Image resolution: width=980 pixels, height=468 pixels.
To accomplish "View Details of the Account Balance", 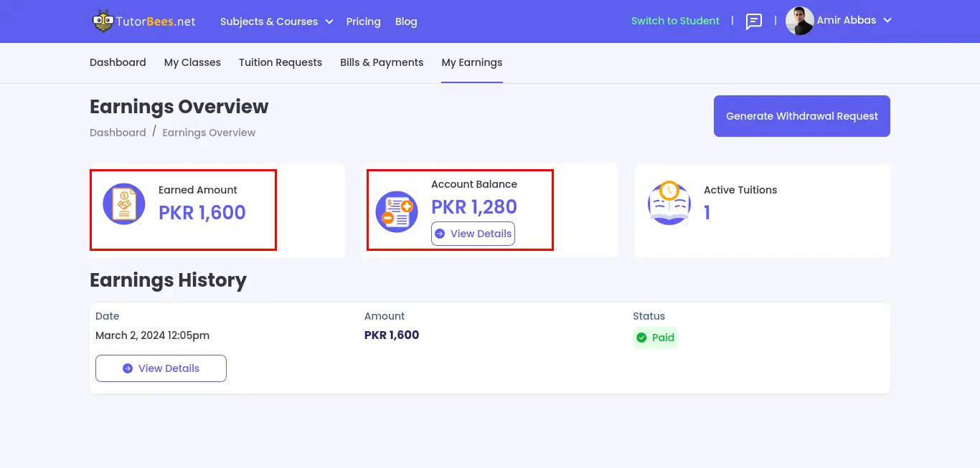I will [x=473, y=234].
